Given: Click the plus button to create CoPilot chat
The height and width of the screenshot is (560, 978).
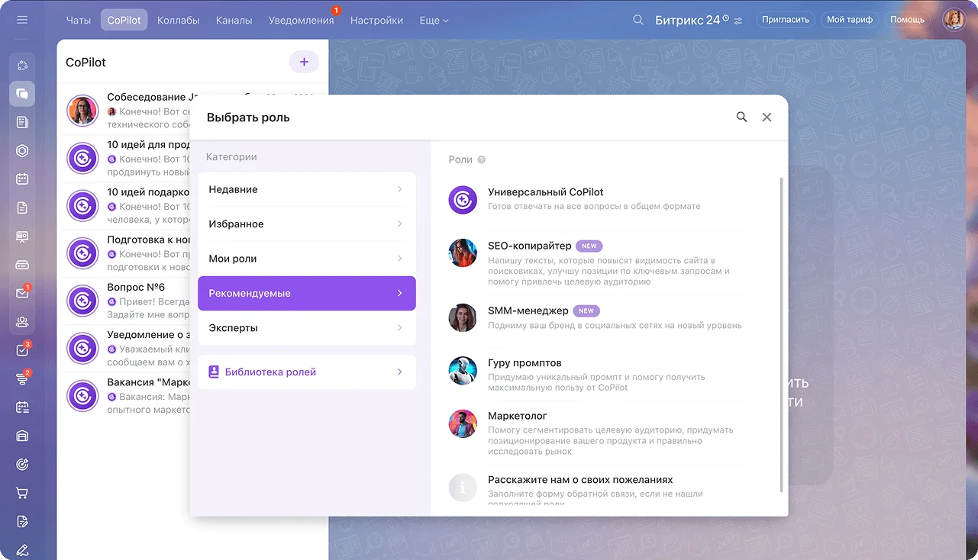Looking at the screenshot, I should click(304, 62).
